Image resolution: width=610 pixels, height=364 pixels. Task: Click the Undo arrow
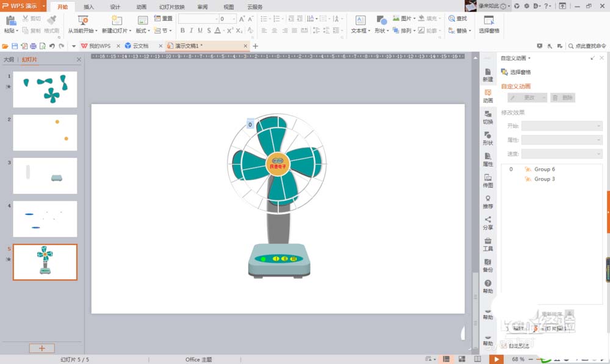pyautogui.click(x=52, y=46)
